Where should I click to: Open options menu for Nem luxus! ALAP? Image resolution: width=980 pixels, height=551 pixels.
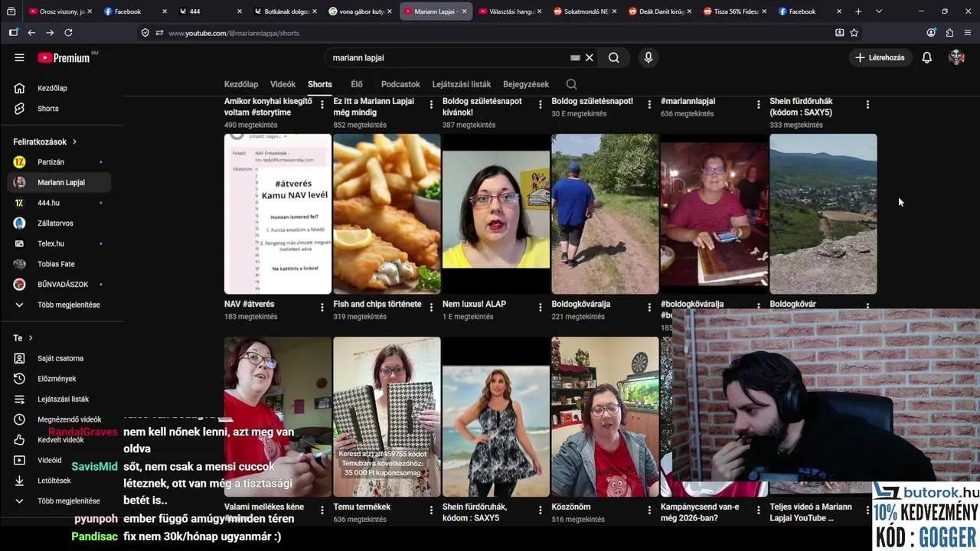(x=540, y=307)
